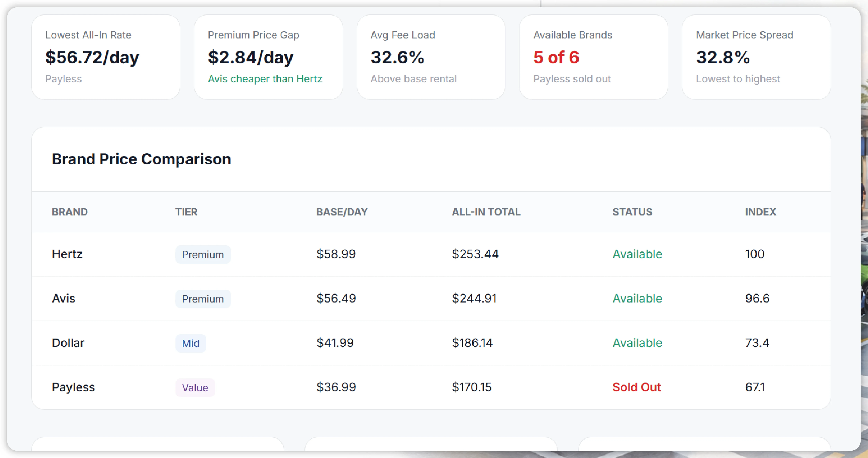Select the Payless brand row name
This screenshot has height=458, width=868.
click(73, 388)
